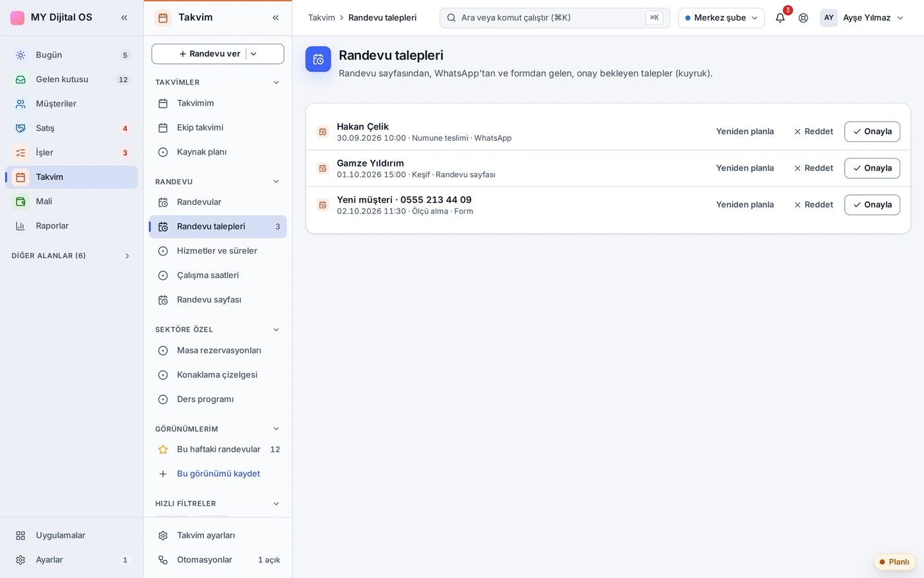The image size is (924, 578).
Task: Open the Satış section
Action: tap(71, 128)
